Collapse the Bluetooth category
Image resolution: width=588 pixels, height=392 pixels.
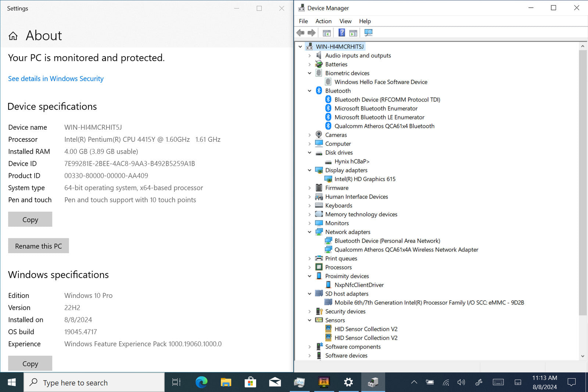click(x=309, y=91)
